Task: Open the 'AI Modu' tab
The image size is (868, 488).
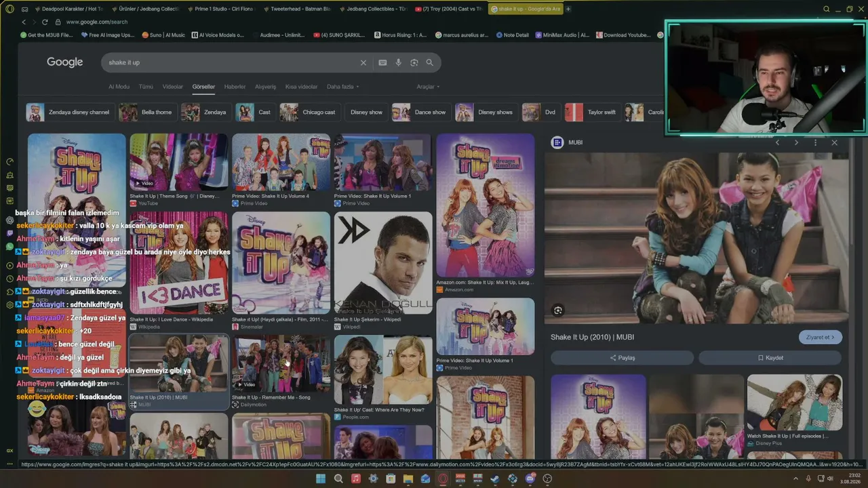Action: pos(119,87)
